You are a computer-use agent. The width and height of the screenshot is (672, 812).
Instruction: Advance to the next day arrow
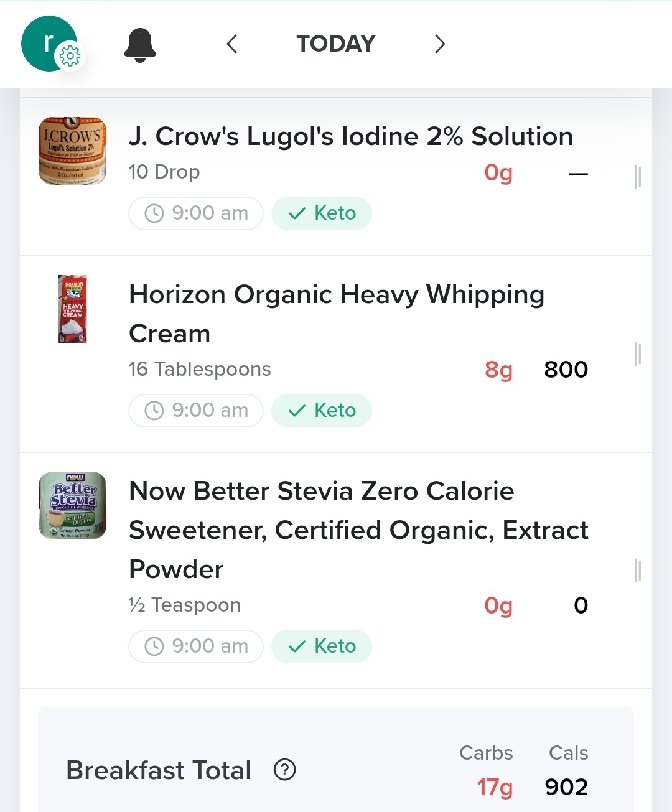[440, 44]
